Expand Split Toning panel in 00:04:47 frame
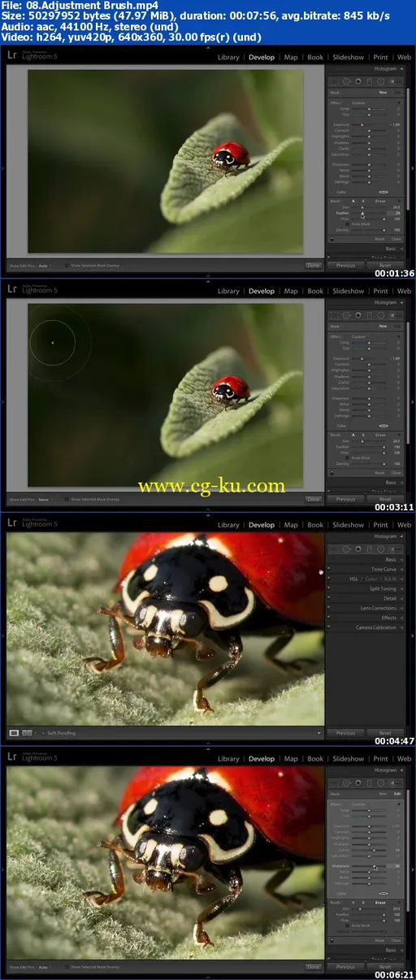 (401, 589)
